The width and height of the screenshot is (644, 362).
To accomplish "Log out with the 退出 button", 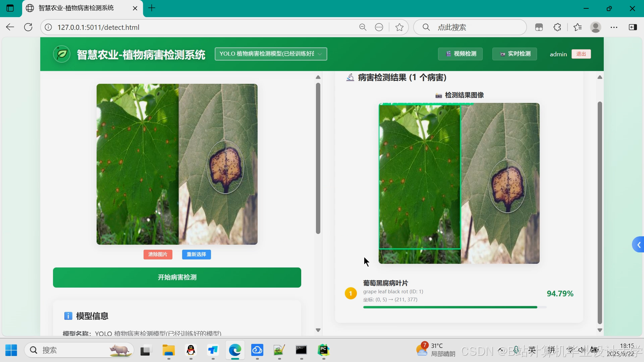I will 581,54.
